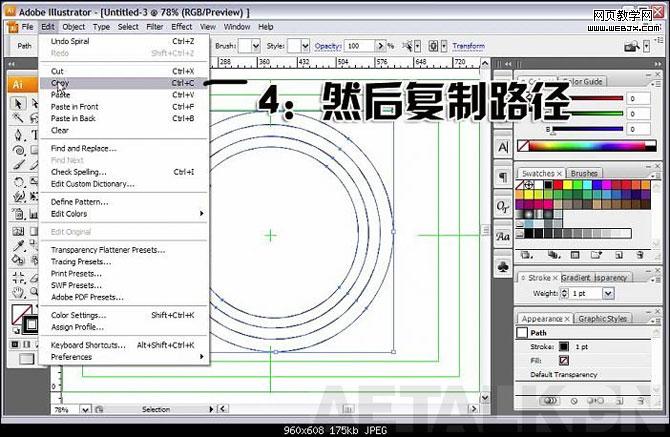Click the Transform link in control bar
Image resolution: width=670 pixels, height=437 pixels.
468,46
